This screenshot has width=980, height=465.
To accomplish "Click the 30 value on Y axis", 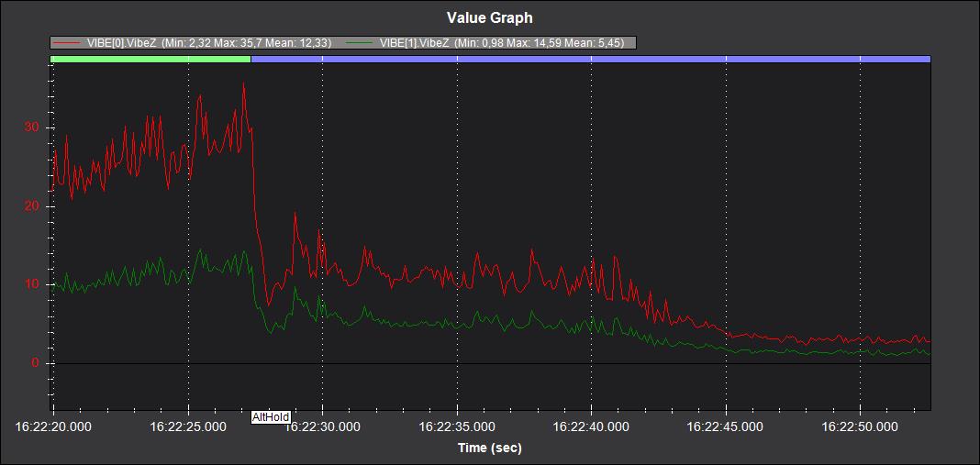I will (32, 128).
